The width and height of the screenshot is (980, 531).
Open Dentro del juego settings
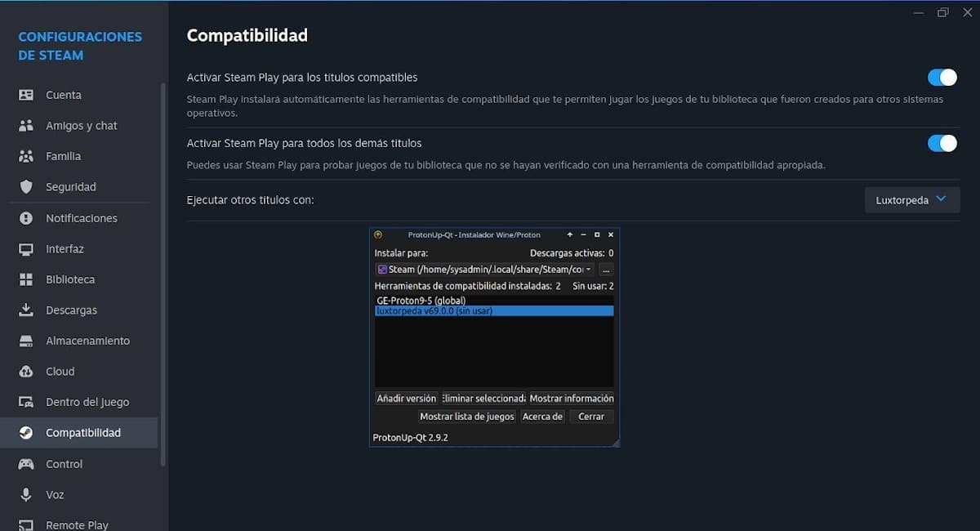pos(87,402)
